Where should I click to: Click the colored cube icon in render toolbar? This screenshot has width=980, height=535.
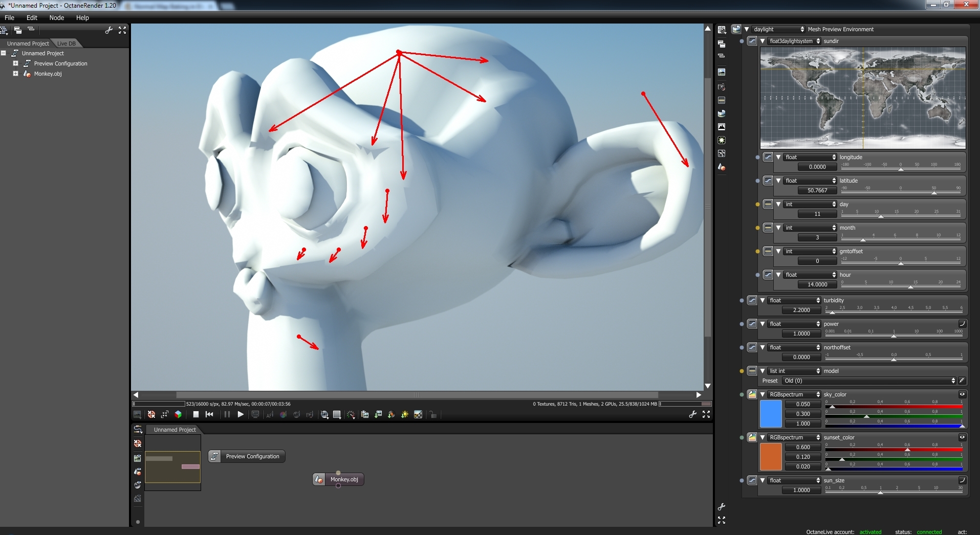click(x=178, y=415)
